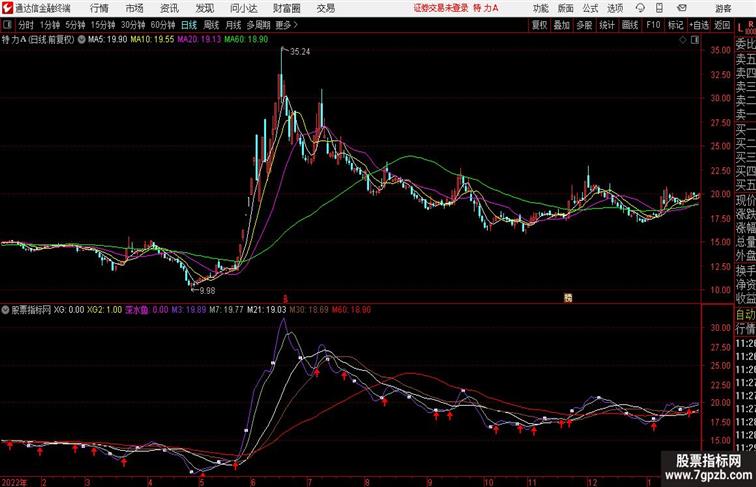Expand the 更多 period options
Screen dimensions: 756x487
coord(286,25)
